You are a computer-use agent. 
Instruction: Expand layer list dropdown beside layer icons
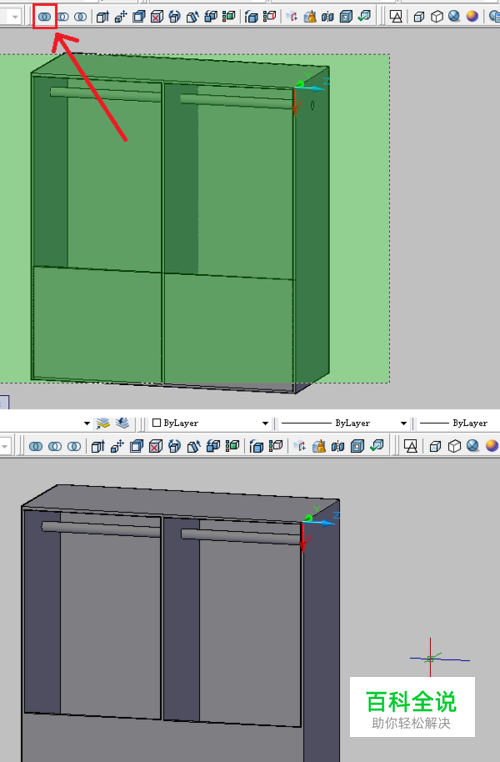click(x=87, y=423)
